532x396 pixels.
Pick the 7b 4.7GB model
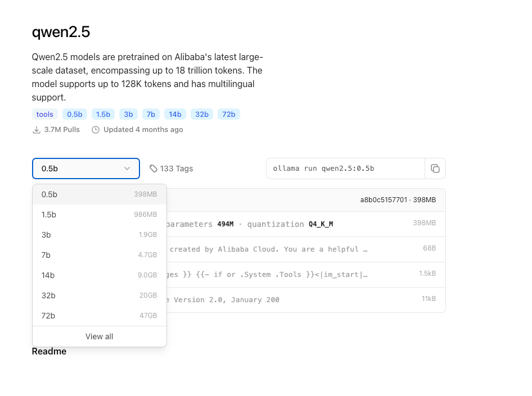[x=100, y=255]
